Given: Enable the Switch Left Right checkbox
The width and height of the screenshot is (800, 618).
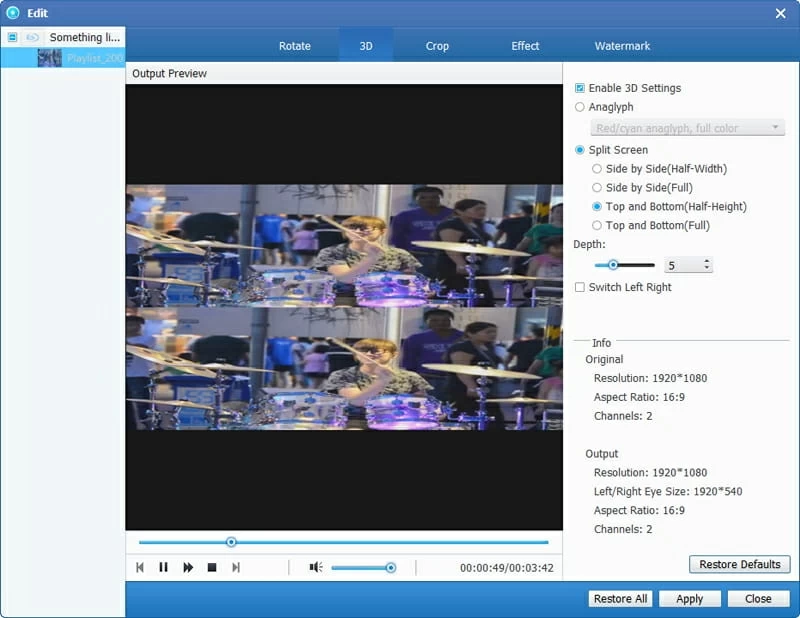Looking at the screenshot, I should tap(580, 287).
